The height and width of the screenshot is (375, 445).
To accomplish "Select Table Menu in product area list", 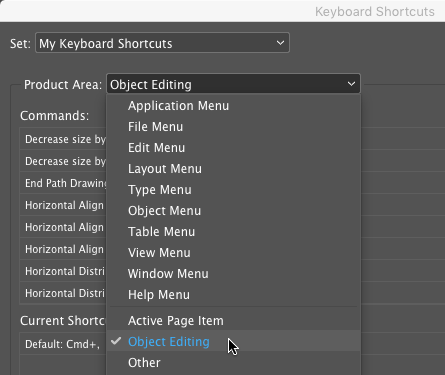I will tap(233, 232).
